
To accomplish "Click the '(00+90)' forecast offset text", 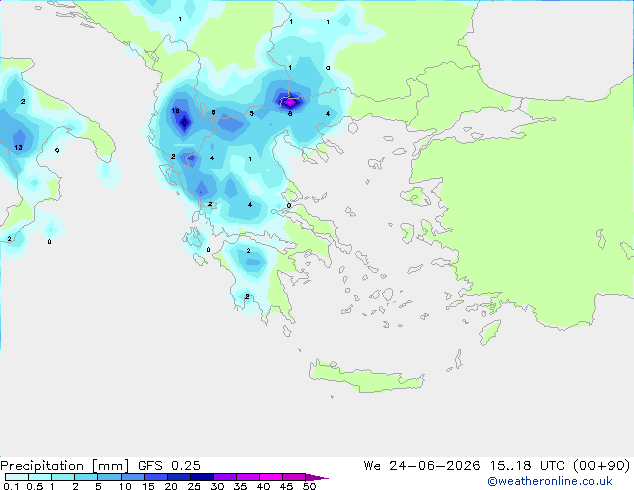I will point(602,466).
